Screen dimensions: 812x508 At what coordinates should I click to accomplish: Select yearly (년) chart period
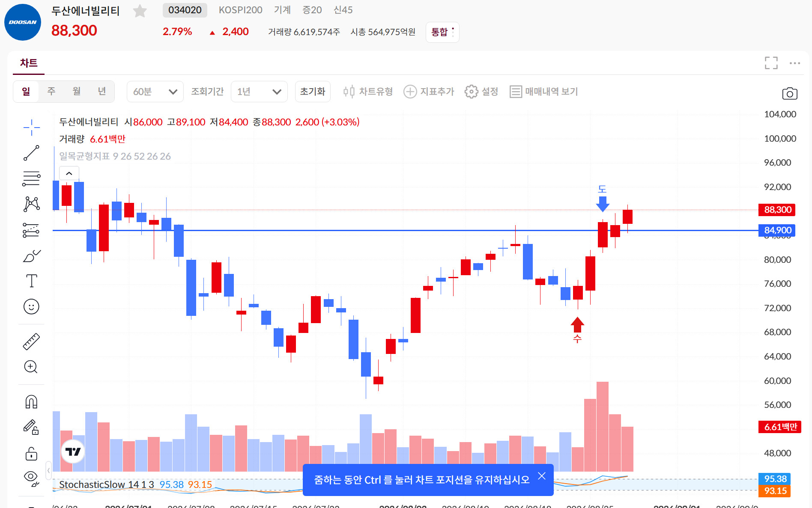click(102, 92)
